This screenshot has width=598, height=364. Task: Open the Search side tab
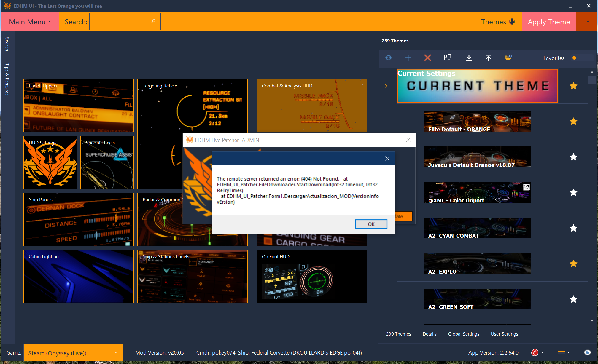click(x=7, y=44)
